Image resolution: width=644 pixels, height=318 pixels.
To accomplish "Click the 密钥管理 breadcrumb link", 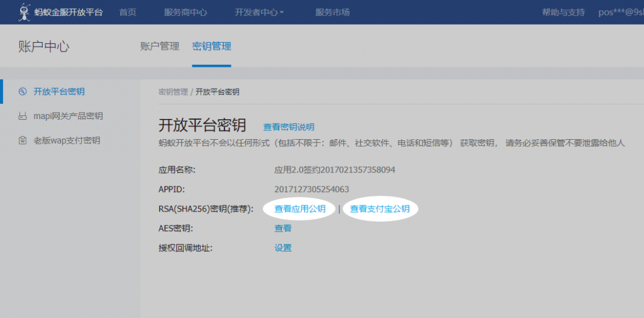I will tap(173, 92).
